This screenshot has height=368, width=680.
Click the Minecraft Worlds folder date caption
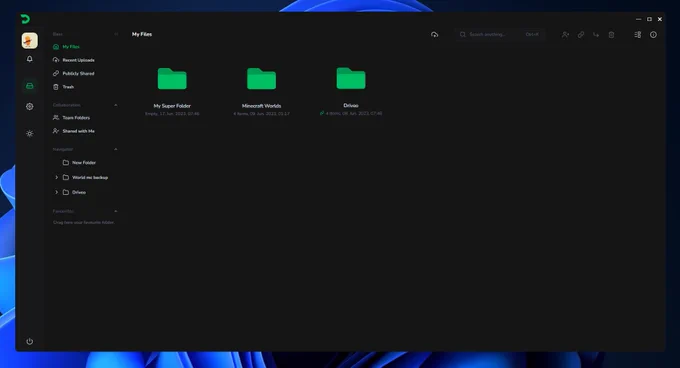262,114
